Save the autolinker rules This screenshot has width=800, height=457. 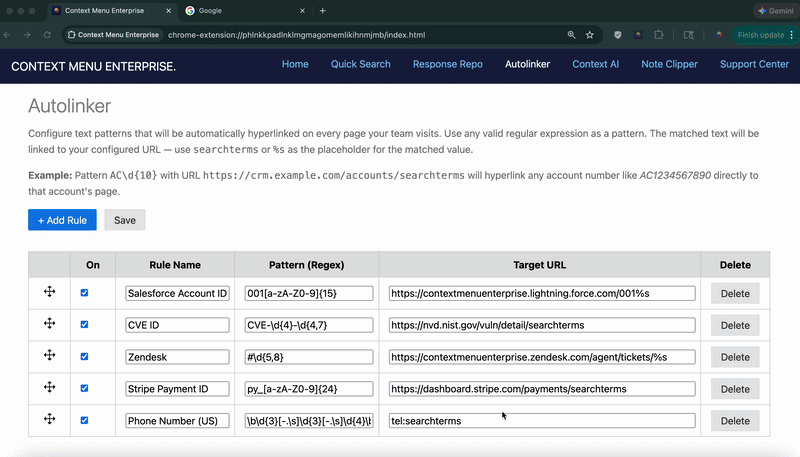(124, 220)
